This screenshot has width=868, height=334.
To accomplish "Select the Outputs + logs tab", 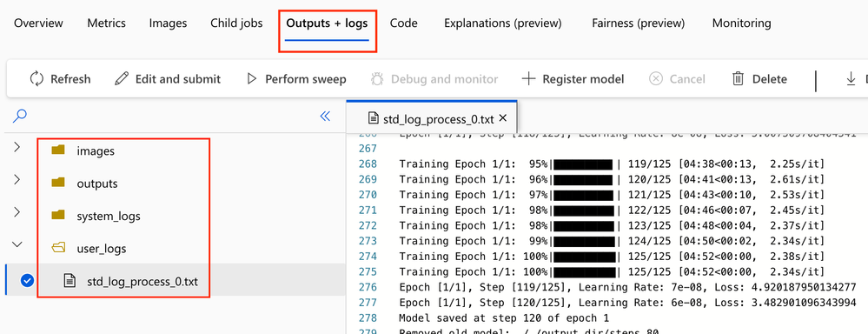I will click(x=327, y=23).
